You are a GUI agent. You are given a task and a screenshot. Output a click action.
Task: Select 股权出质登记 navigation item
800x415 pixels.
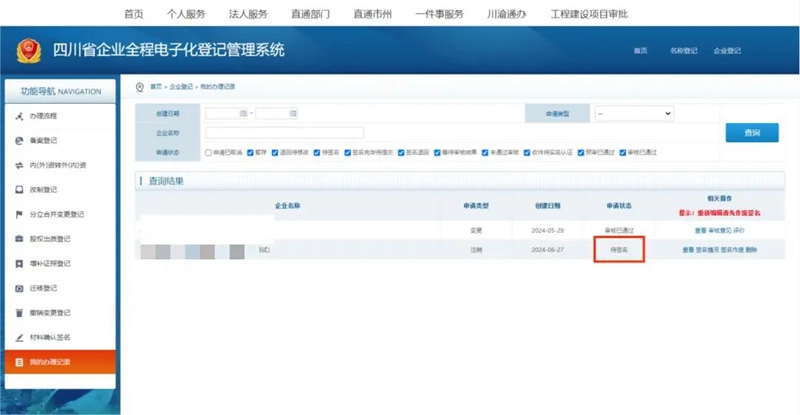60,239
